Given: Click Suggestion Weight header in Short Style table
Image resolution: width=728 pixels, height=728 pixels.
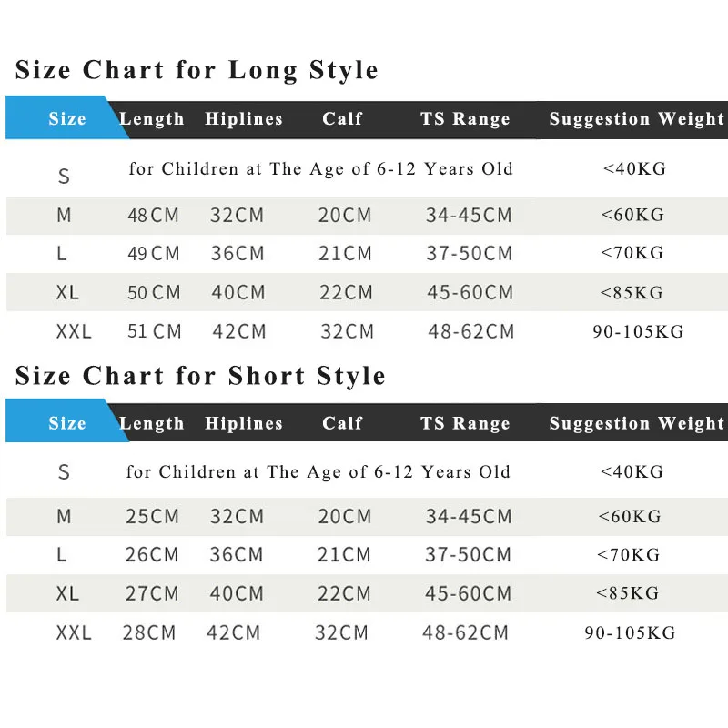Looking at the screenshot, I should pos(636,423).
